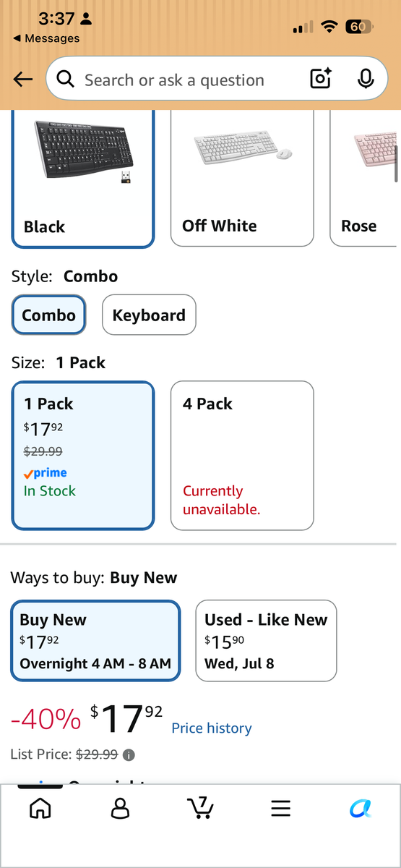Select the Keyboard style option

pyautogui.click(x=149, y=315)
